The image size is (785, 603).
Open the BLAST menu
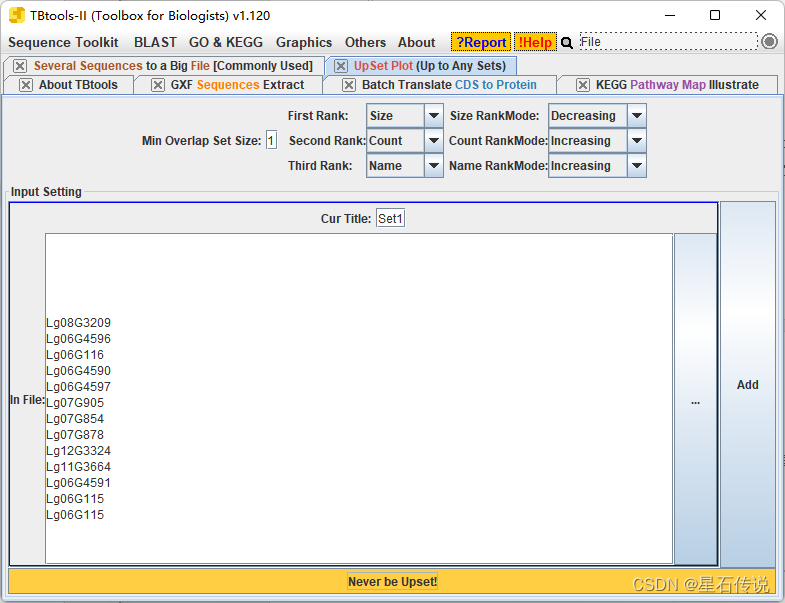coord(155,43)
